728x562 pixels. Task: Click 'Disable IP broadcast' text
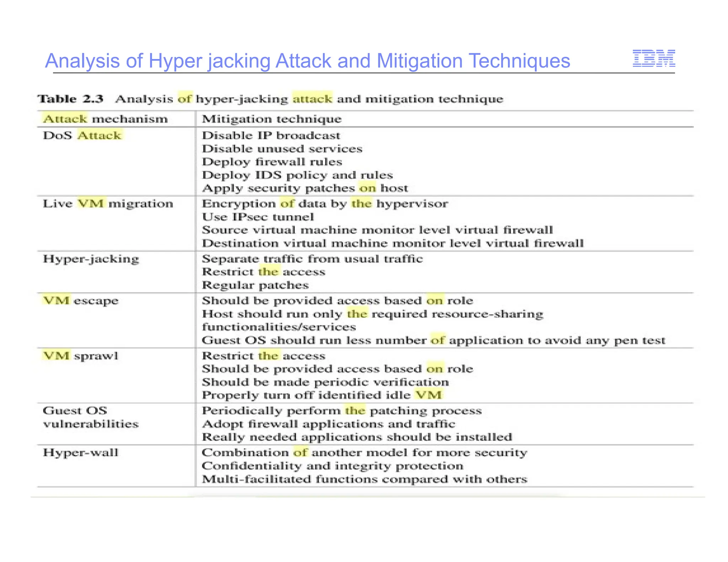coord(271,135)
